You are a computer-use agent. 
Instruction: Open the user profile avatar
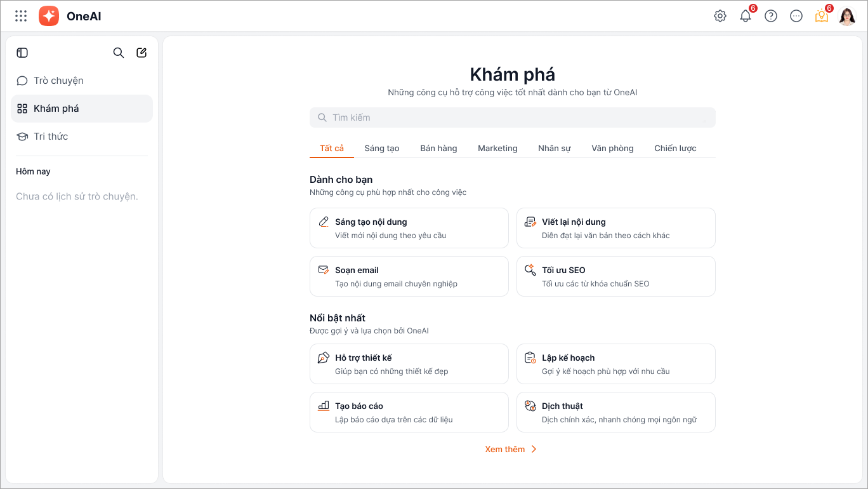(847, 17)
